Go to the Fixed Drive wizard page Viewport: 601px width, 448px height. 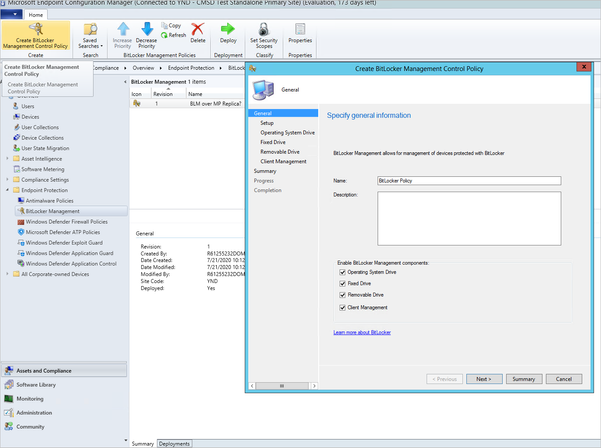pos(273,142)
